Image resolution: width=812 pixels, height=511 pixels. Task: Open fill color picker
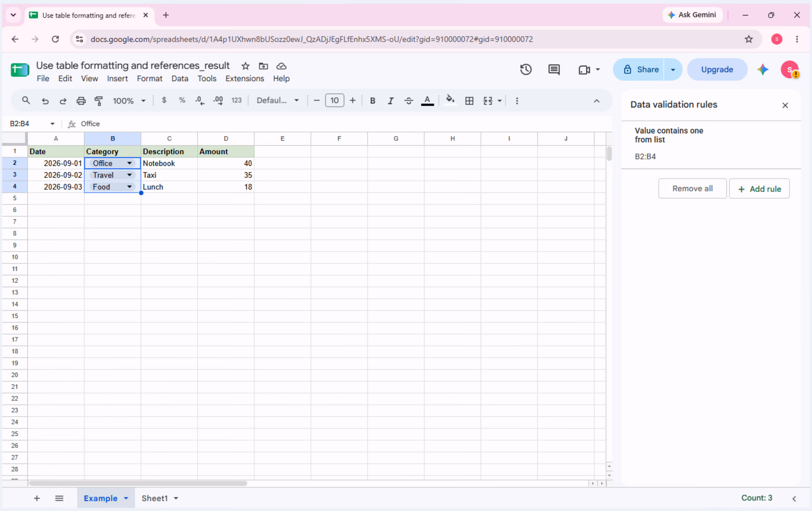450,100
